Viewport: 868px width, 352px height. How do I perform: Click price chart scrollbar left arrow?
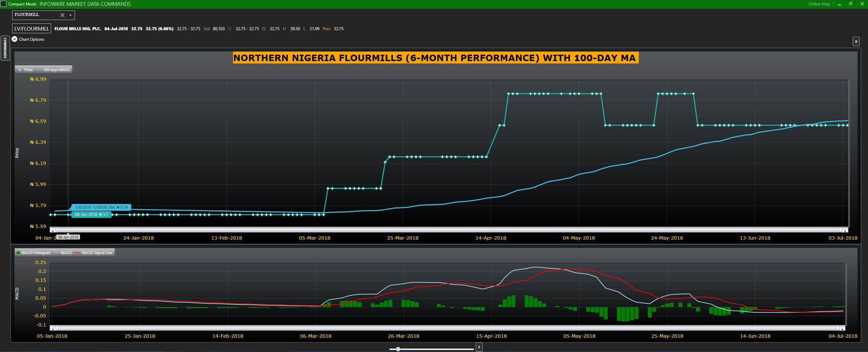tap(53, 230)
